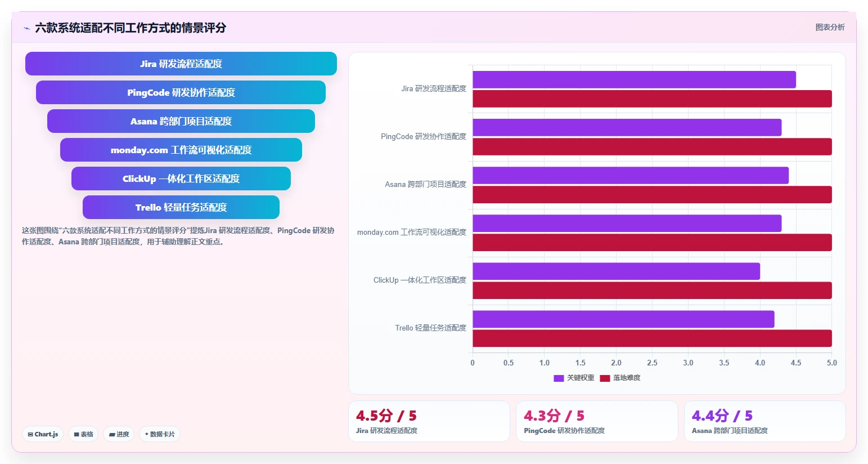Viewport: 868px width, 464px height.
Task: Click the red Jira 落地难度 bar
Action: (x=652, y=99)
